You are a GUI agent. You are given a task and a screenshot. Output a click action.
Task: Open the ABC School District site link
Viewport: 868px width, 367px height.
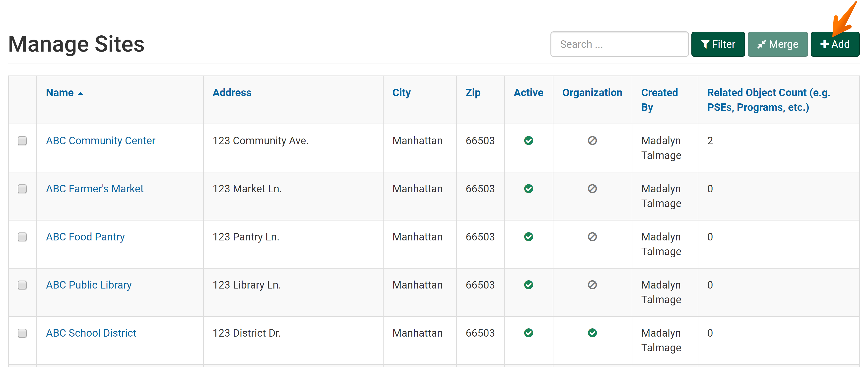pos(91,333)
